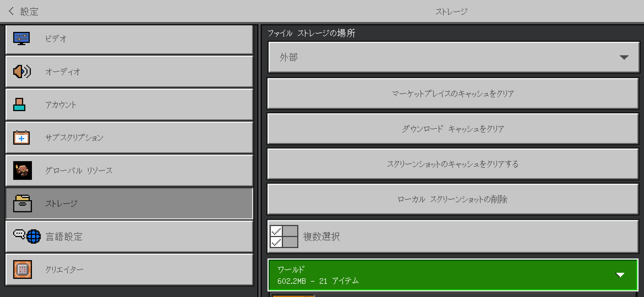Select the オーディオ settings tab

coord(129,71)
